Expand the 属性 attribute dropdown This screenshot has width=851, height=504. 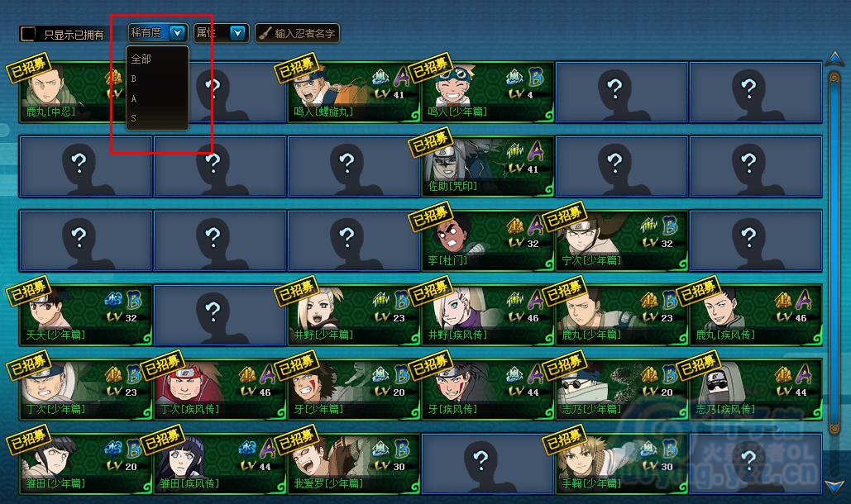point(237,33)
